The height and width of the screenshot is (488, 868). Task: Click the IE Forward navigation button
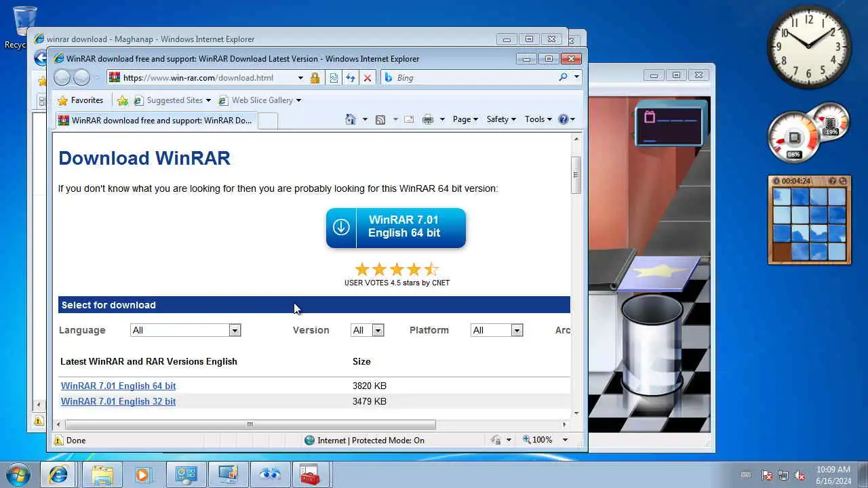pos(81,77)
